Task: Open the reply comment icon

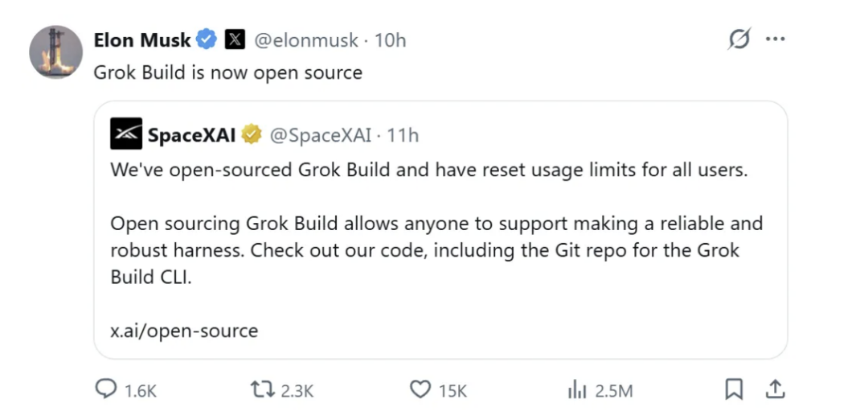Action: coord(106,390)
